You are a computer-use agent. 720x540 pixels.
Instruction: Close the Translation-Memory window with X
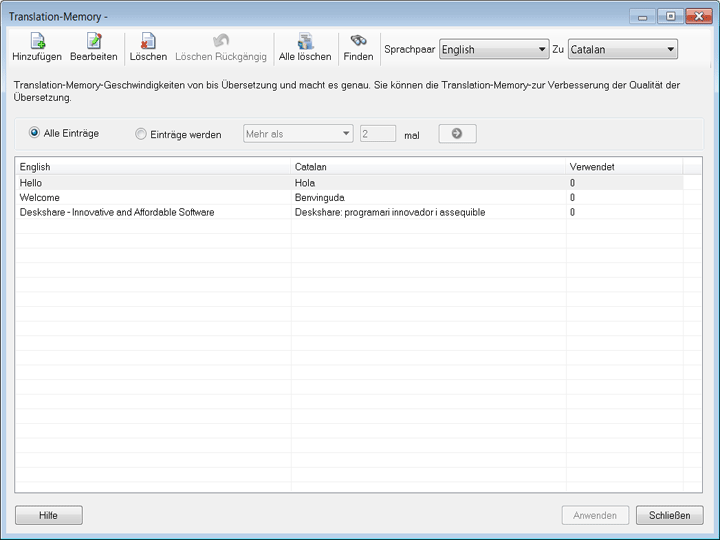tap(699, 17)
